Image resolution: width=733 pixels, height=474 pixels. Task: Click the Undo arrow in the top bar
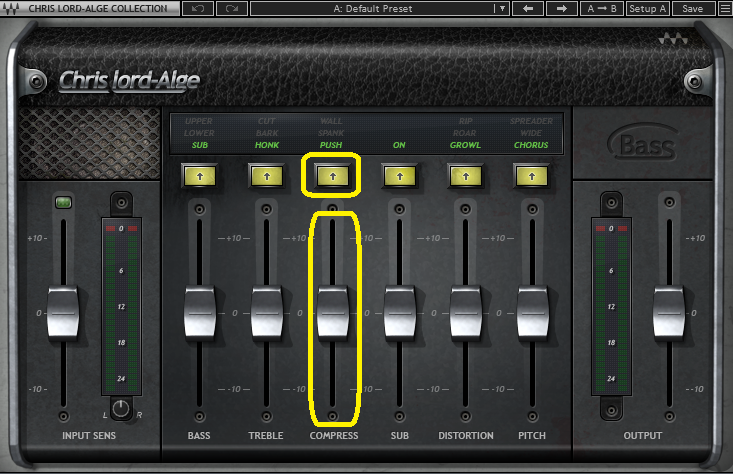199,9
